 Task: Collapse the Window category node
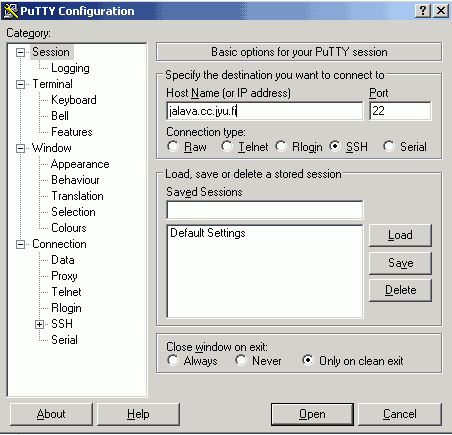pos(20,148)
